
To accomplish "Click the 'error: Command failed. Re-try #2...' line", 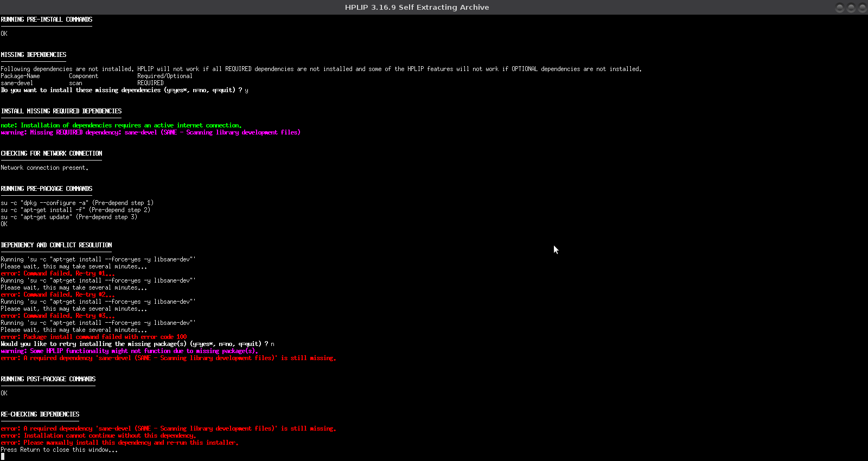I will pyautogui.click(x=58, y=294).
